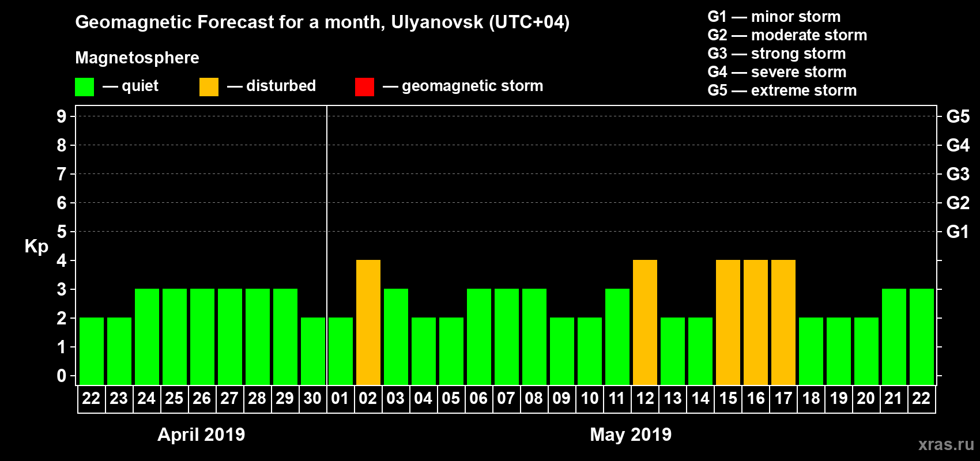Click the Kp value 5 on left axis
Screen dimensions: 980x461
(62, 232)
